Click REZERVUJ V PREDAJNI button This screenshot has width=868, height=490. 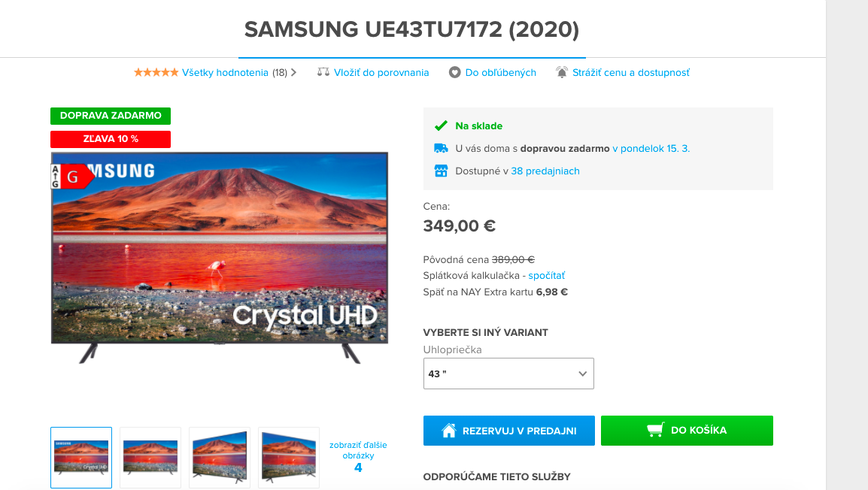[x=508, y=431]
